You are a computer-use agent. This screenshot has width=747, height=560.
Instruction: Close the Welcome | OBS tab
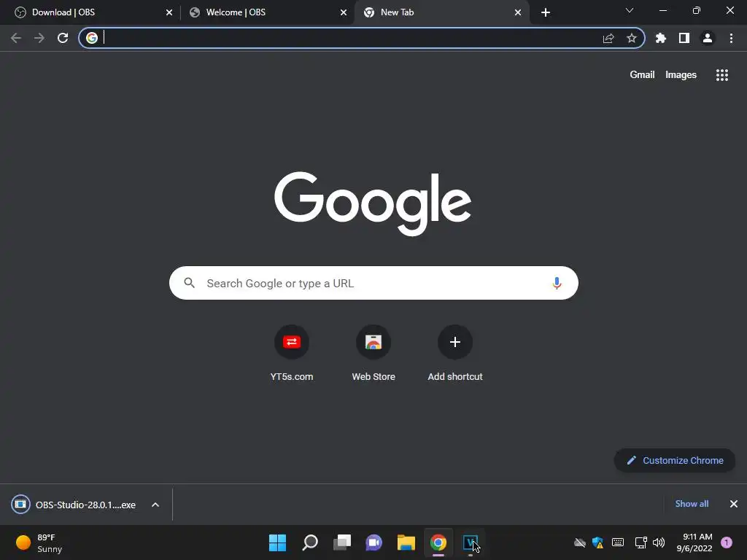[x=344, y=12]
